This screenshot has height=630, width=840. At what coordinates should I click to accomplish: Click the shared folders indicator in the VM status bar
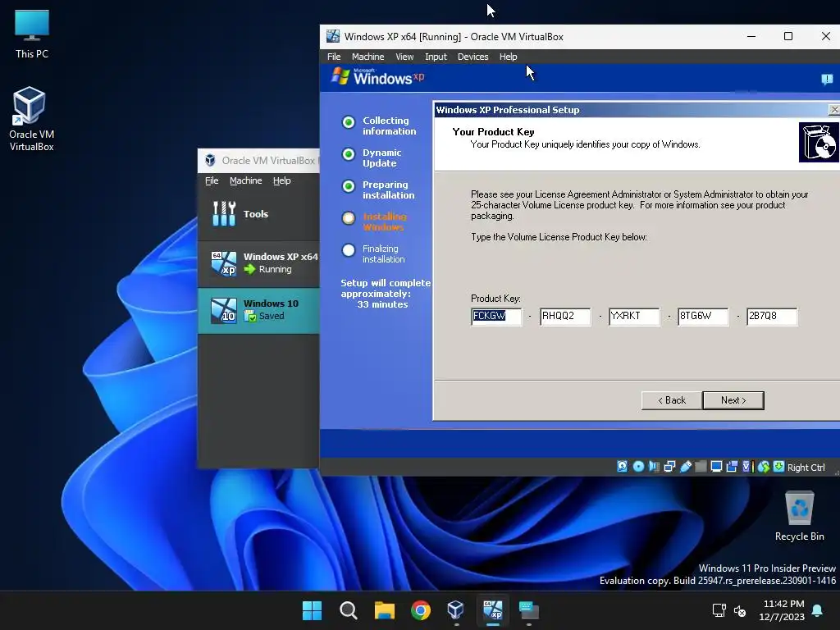701,467
